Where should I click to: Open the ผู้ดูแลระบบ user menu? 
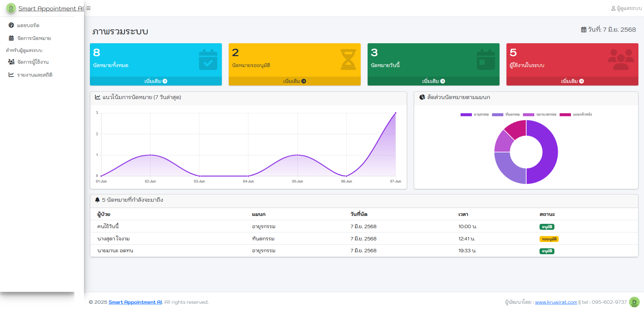[x=626, y=8]
